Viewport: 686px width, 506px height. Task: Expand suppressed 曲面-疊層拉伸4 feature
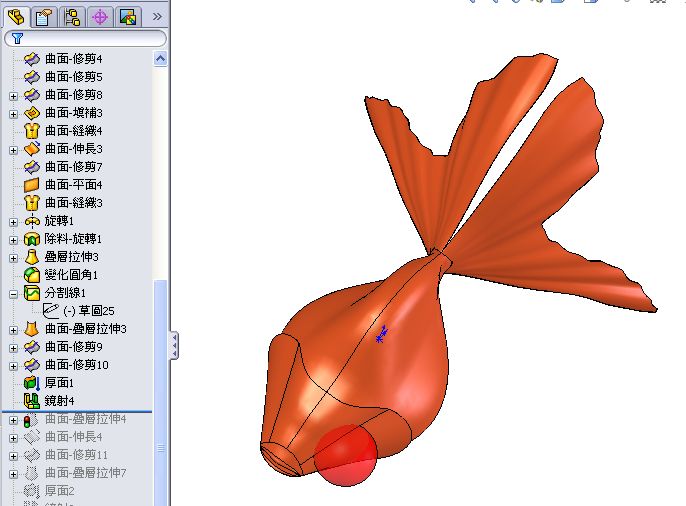point(14,420)
